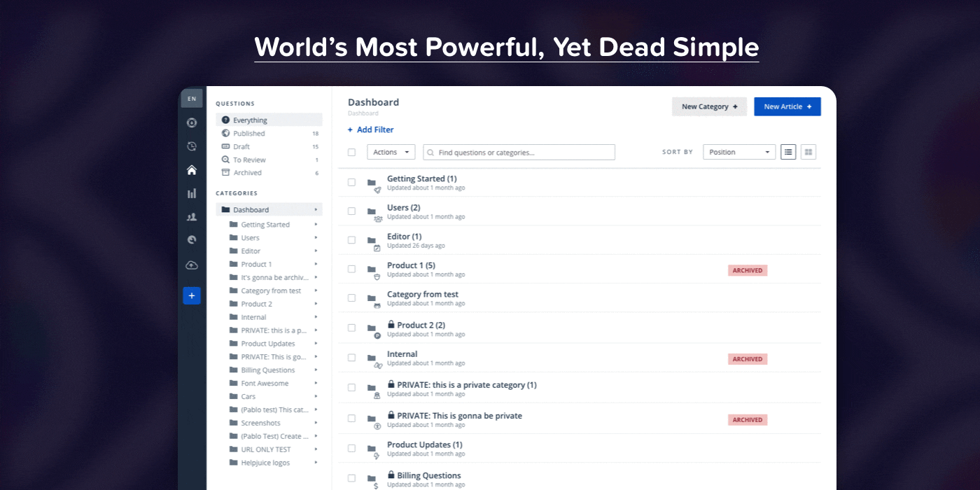Click the lock icon beside Product 2 (2)
The height and width of the screenshot is (490, 980).
pos(391,325)
